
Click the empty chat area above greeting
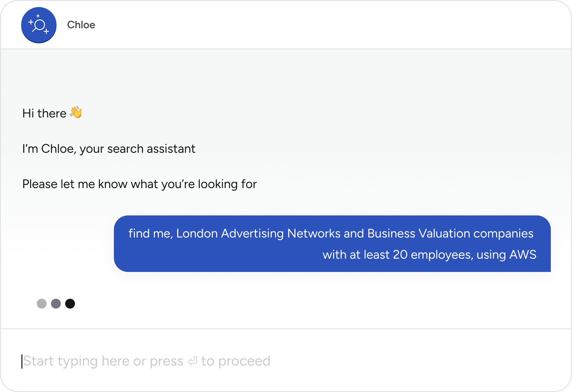(285, 77)
